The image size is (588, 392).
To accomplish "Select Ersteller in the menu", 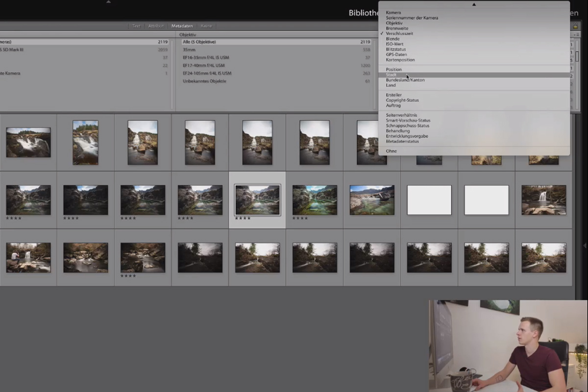I will [x=474, y=95].
